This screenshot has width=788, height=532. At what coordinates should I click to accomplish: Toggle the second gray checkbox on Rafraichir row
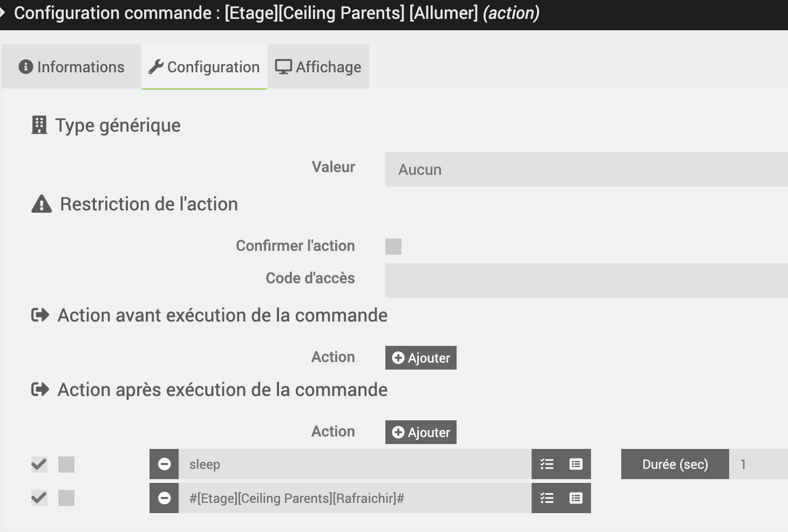pyautogui.click(x=66, y=498)
